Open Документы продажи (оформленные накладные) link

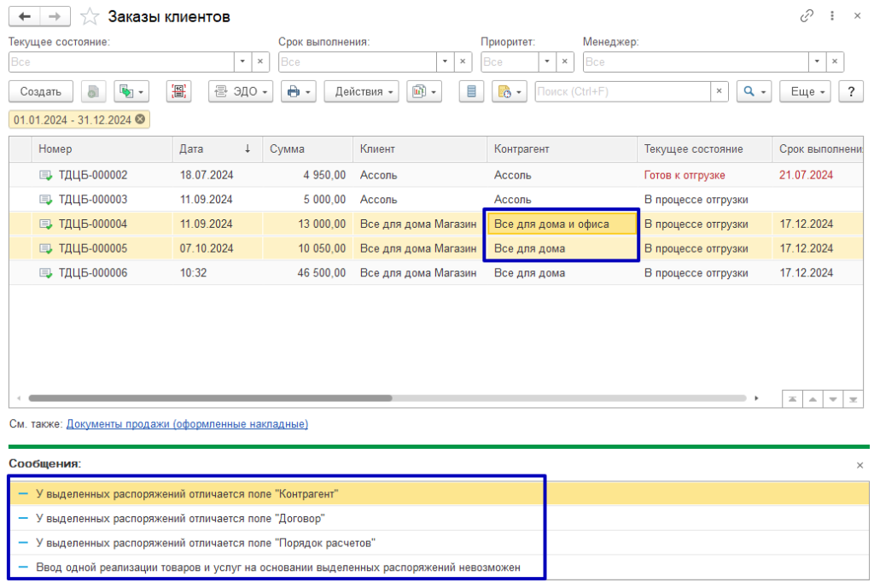tap(187, 424)
